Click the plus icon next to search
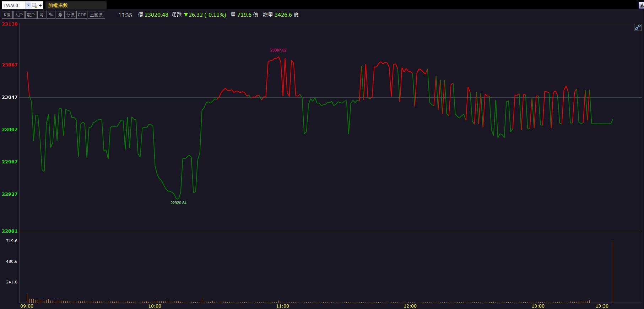 40,5
